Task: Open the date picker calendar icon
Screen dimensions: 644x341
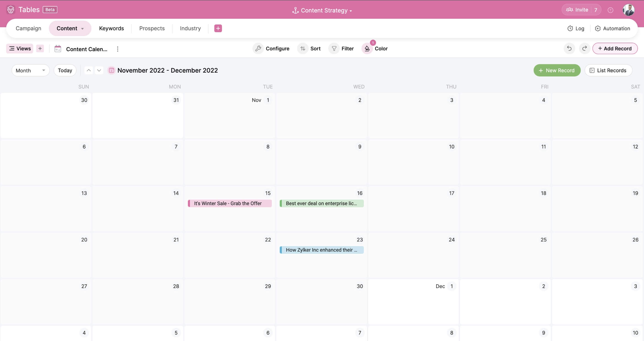Action: pyautogui.click(x=111, y=70)
